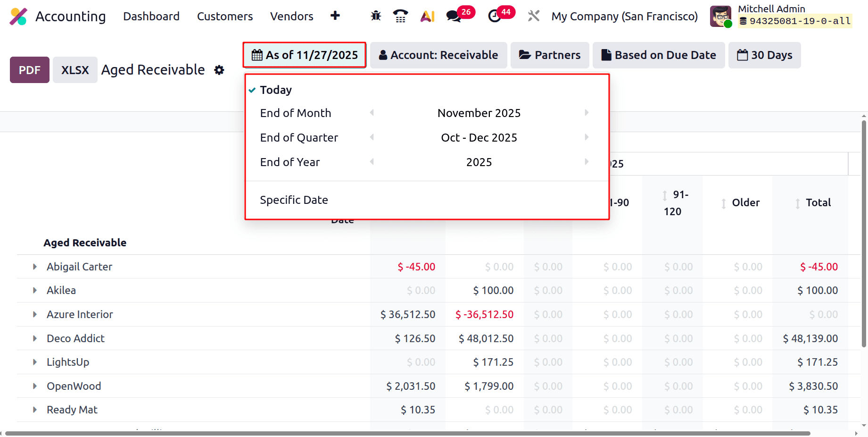Click database name 94325081-19-0-all
Screen dimensions: 868x437
pyautogui.click(x=795, y=21)
